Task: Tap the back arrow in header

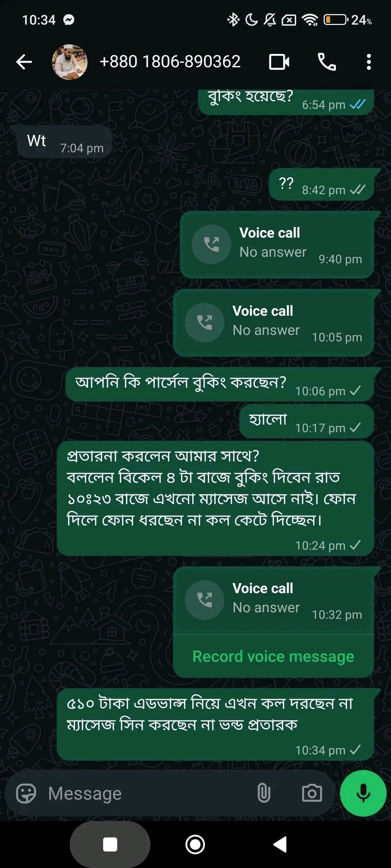Action: click(24, 62)
